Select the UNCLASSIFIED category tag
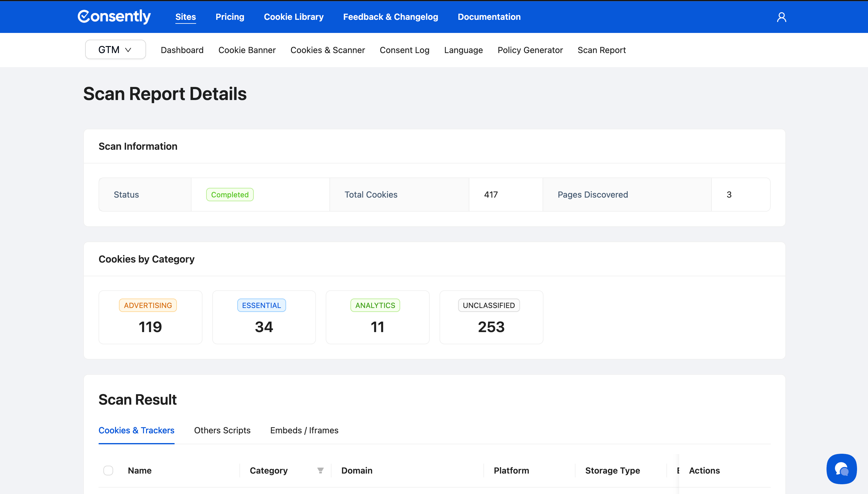 488,305
